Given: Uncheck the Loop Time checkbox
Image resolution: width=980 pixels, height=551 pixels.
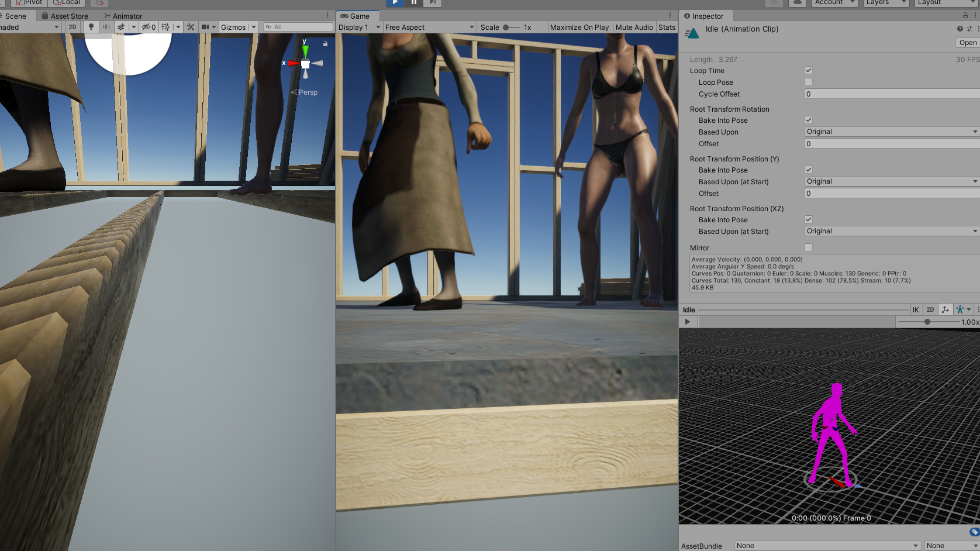Looking at the screenshot, I should click(809, 70).
